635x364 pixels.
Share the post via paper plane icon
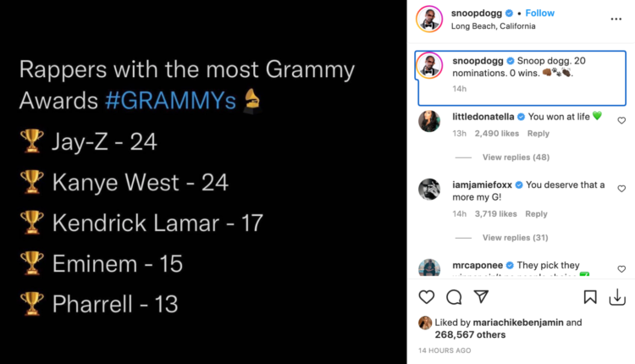tap(481, 297)
